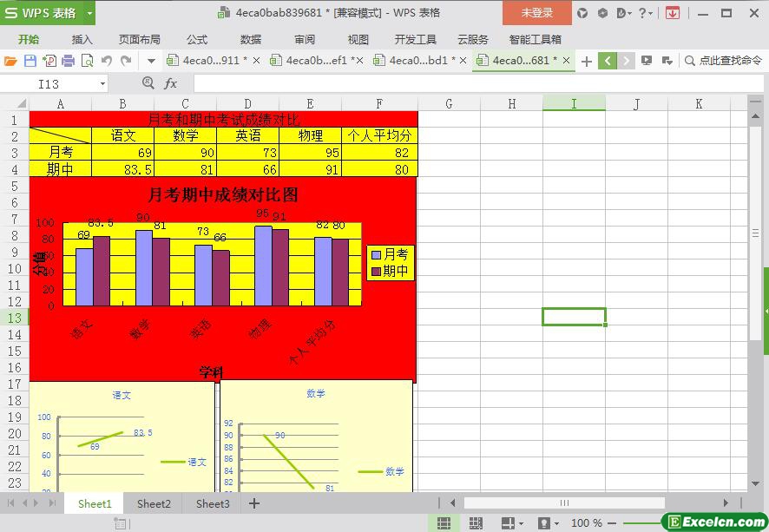Click the horizontal scrollbar thumb
Viewport: 769px width, 532px height.
(x=564, y=502)
